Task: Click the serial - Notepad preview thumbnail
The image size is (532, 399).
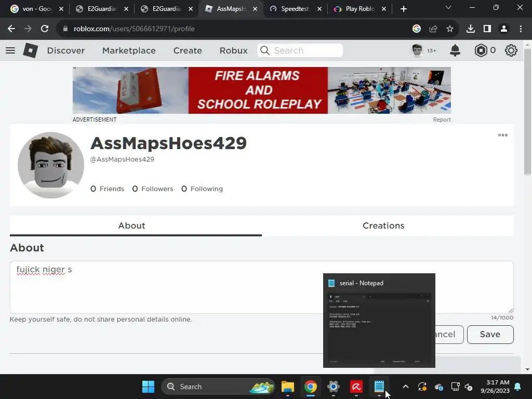Action: click(379, 320)
